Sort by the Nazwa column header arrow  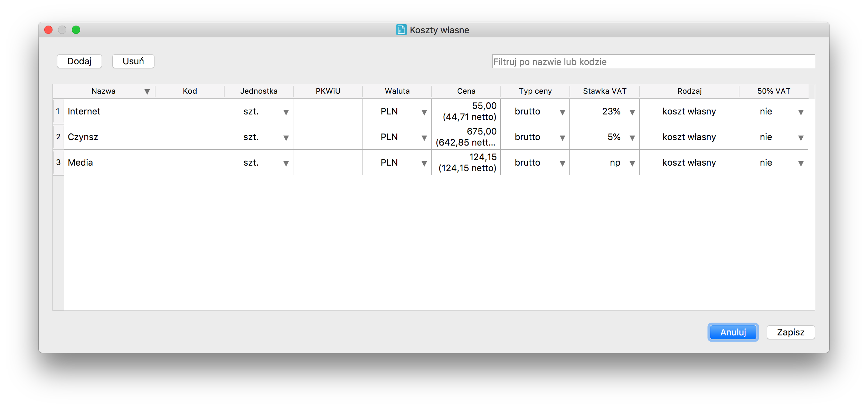[147, 92]
